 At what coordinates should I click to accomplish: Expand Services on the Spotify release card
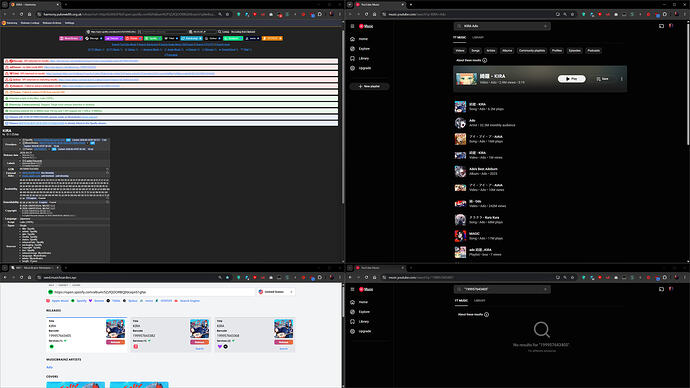65,340
